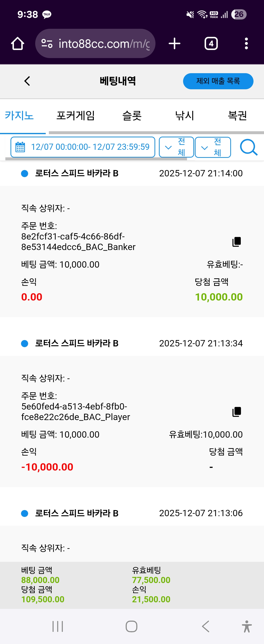Image resolution: width=264 pixels, height=644 pixels.
Task: Open the browser three-dot menu
Action: [x=246, y=44]
